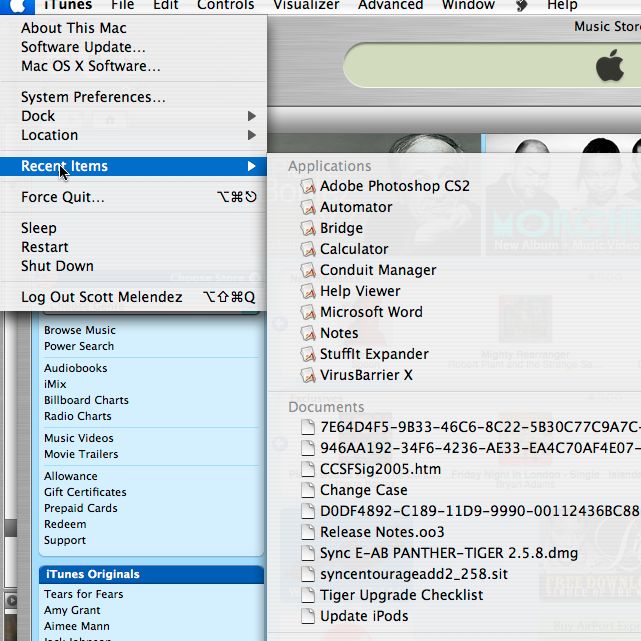Click the Conduit Manager application icon
The width and height of the screenshot is (641, 641).
tap(308, 270)
